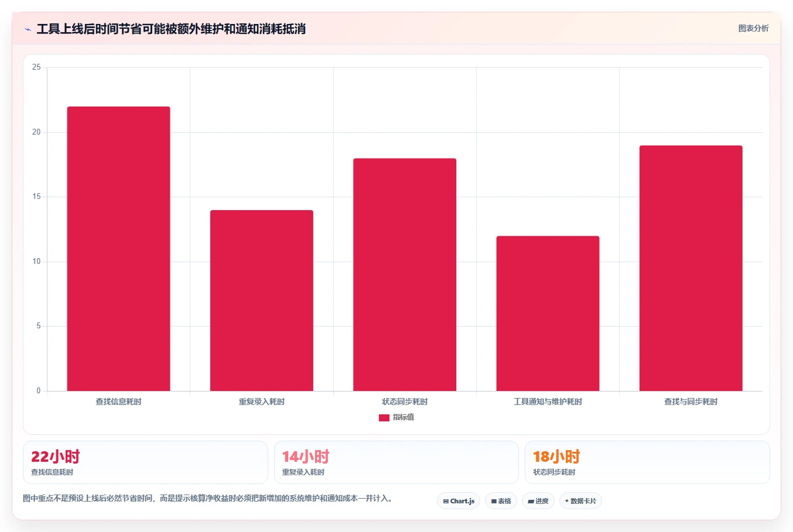Select the 查找信息耗时 bar

(x=118, y=249)
